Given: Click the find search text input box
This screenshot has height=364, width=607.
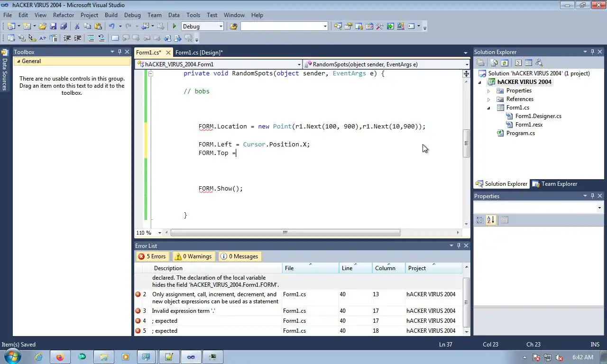Looking at the screenshot, I should (281, 27).
